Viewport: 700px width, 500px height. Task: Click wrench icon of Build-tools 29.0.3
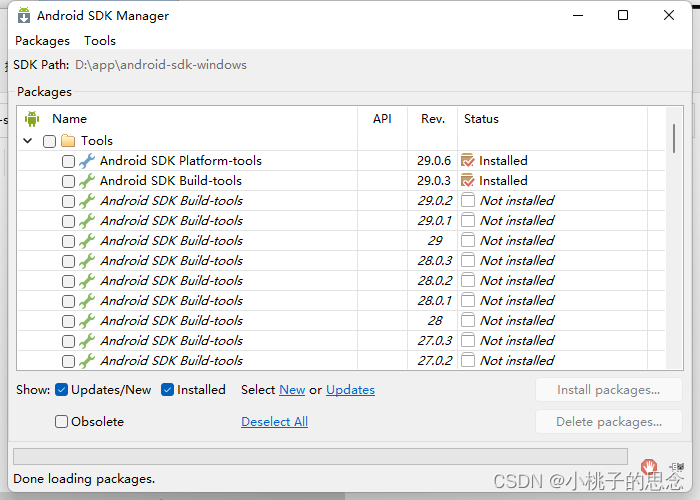click(x=87, y=181)
